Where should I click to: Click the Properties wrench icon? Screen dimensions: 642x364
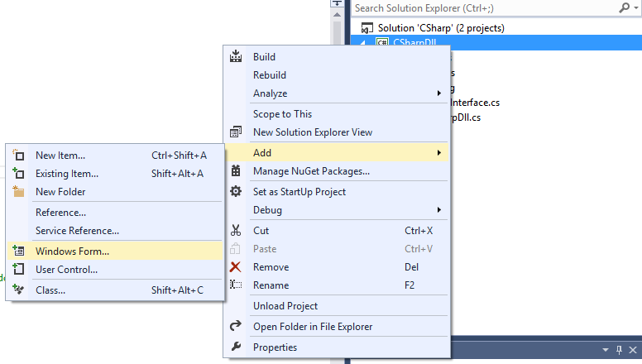click(236, 347)
